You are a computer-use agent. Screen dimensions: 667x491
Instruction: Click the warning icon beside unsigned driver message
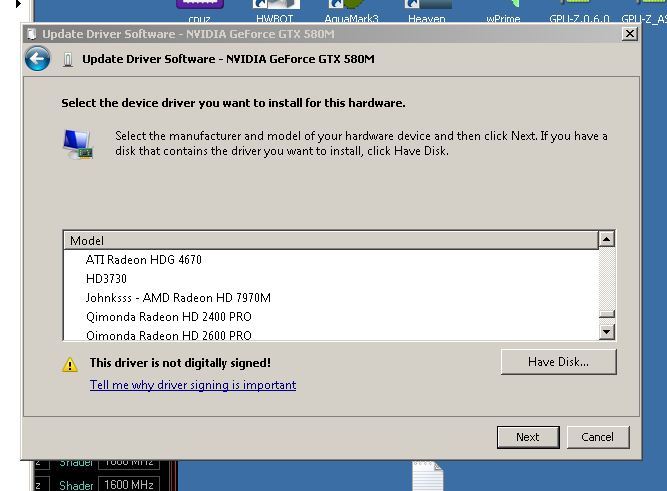pyautogui.click(x=70, y=365)
